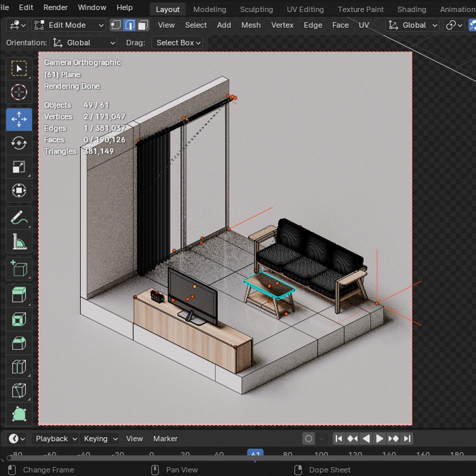Screen dimensions: 476x476
Task: Open the Keying popover
Action: (x=100, y=439)
